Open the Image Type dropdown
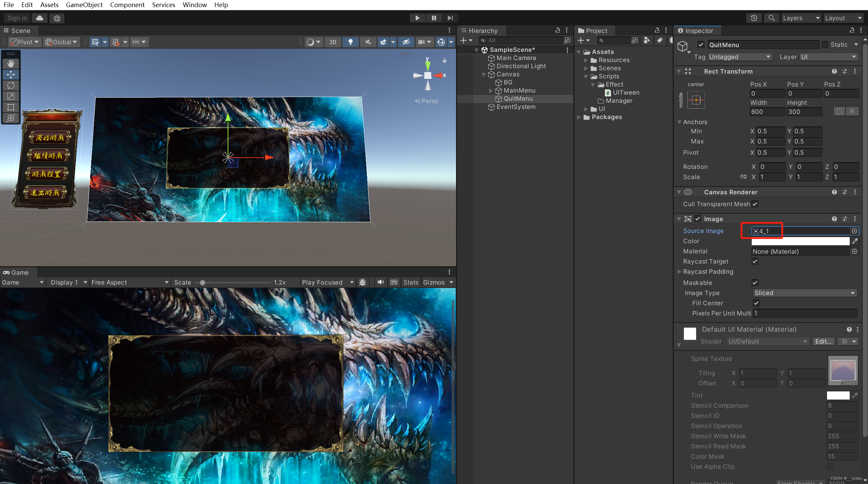 coord(805,293)
